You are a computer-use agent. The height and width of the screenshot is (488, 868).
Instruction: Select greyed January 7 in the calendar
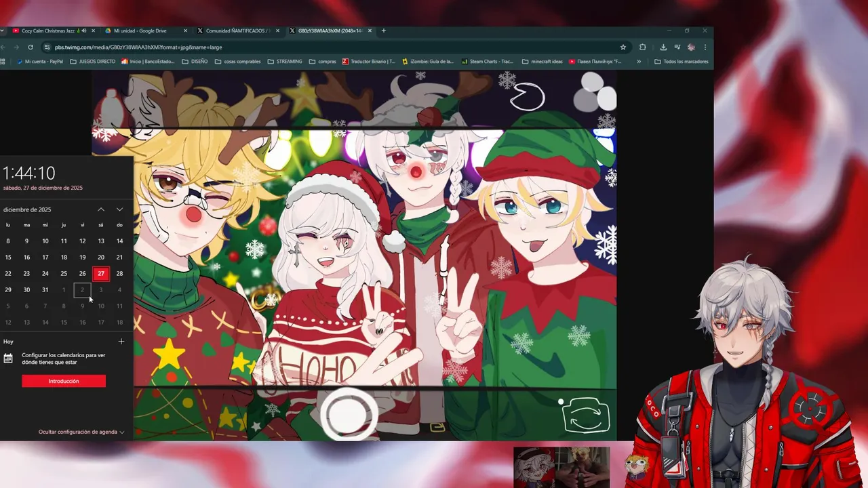tap(45, 306)
